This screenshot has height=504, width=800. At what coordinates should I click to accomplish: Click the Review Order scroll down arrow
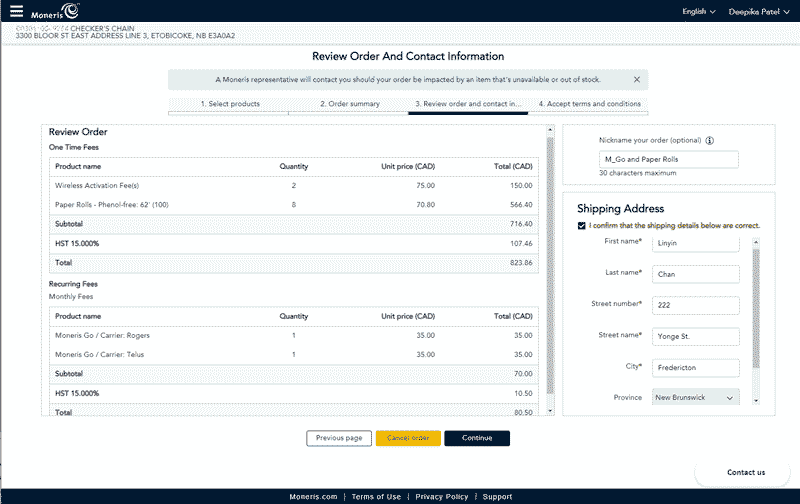click(x=550, y=411)
